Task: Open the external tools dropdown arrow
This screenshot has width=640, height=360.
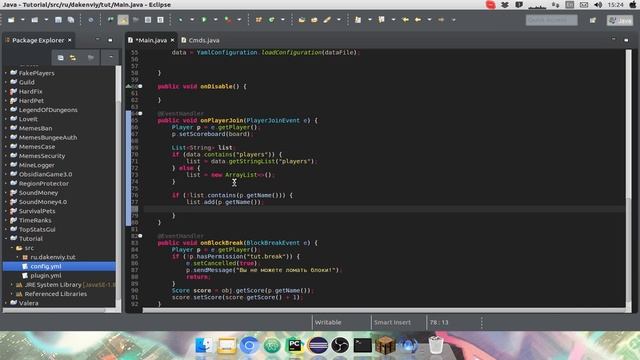Action: pos(239,20)
